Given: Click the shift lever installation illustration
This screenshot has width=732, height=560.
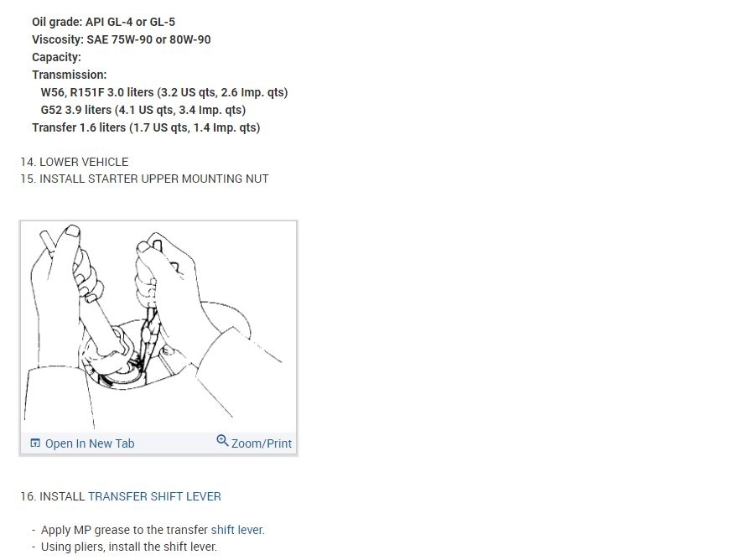Looking at the screenshot, I should coord(158,326).
